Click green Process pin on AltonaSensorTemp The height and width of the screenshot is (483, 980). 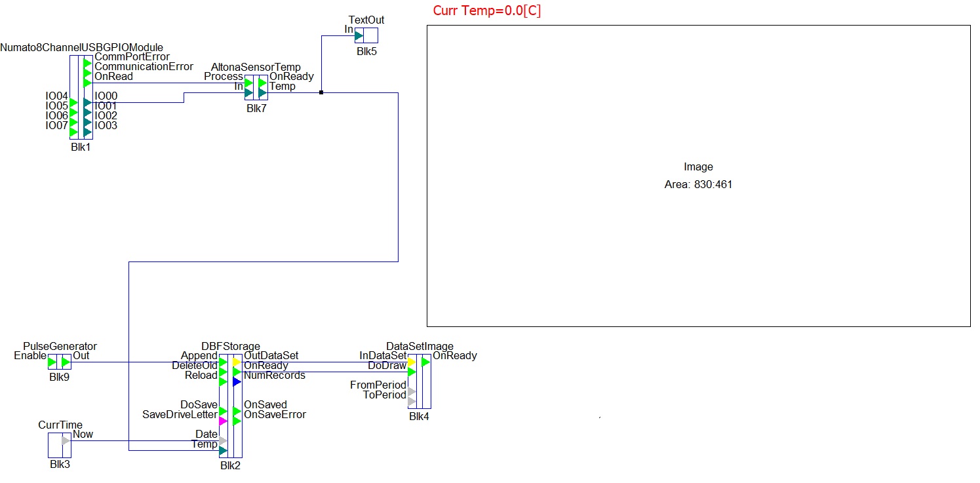point(249,83)
